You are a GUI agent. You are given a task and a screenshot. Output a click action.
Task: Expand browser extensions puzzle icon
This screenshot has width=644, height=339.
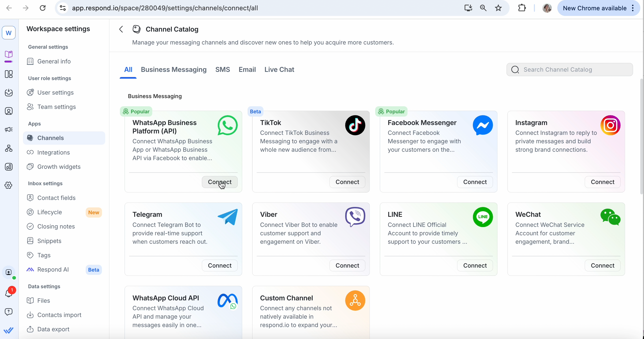(522, 8)
